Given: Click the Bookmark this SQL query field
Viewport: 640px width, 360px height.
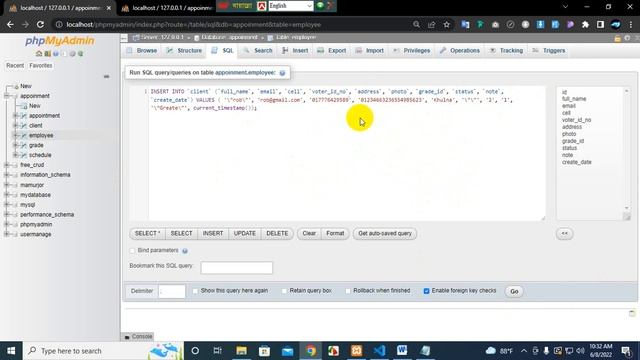Looking at the screenshot, I should coord(237,268).
